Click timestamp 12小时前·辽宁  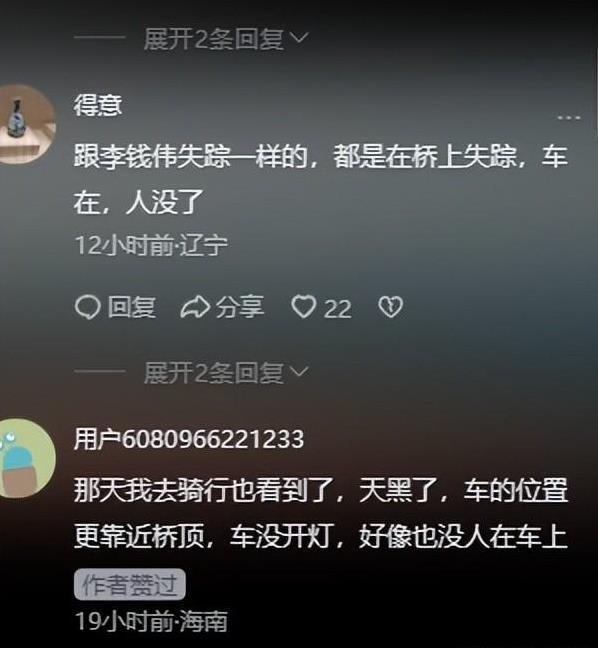pyautogui.click(x=151, y=245)
